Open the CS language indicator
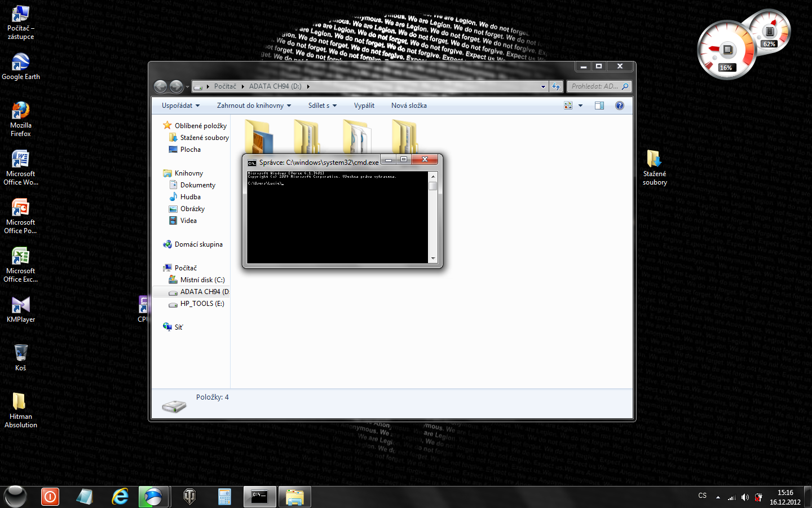This screenshot has height=508, width=812. (x=702, y=496)
